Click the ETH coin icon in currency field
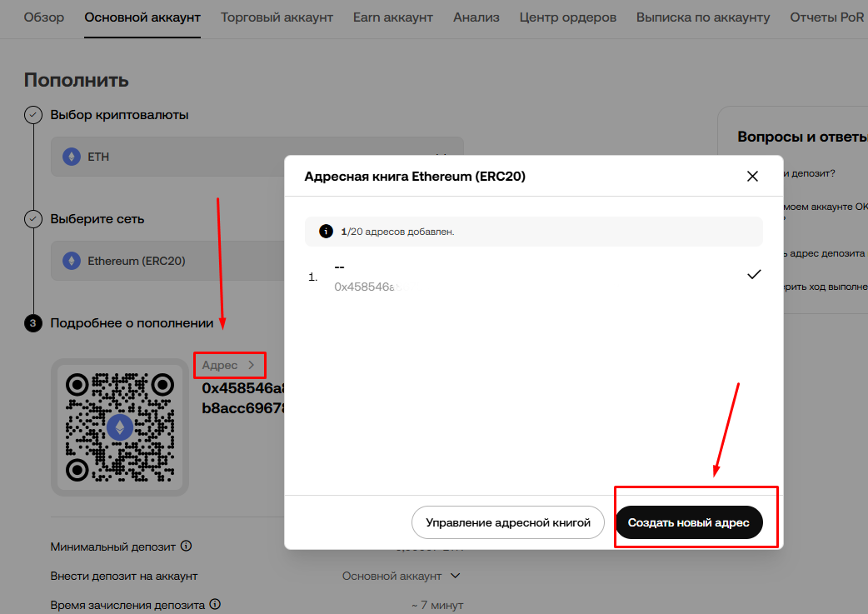Screen dimensions: 868x614 click(72, 157)
